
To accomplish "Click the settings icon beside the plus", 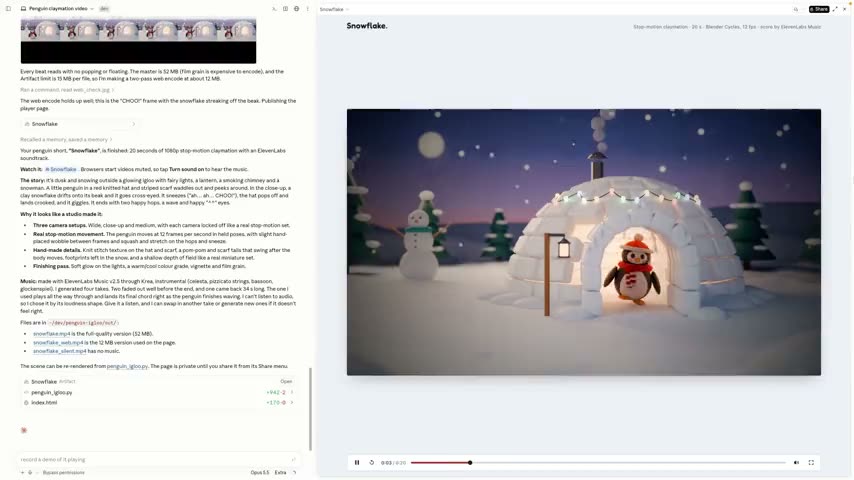I will pos(30,472).
